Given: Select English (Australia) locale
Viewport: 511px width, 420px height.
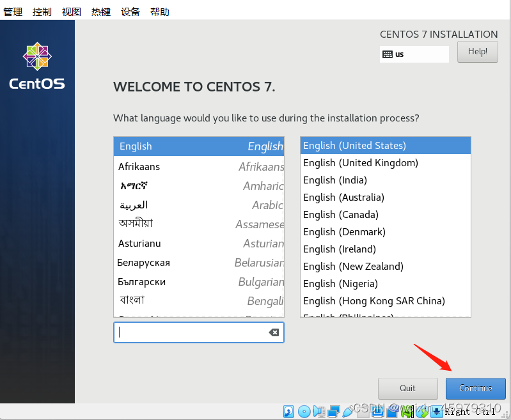Looking at the screenshot, I should [x=386, y=197].
